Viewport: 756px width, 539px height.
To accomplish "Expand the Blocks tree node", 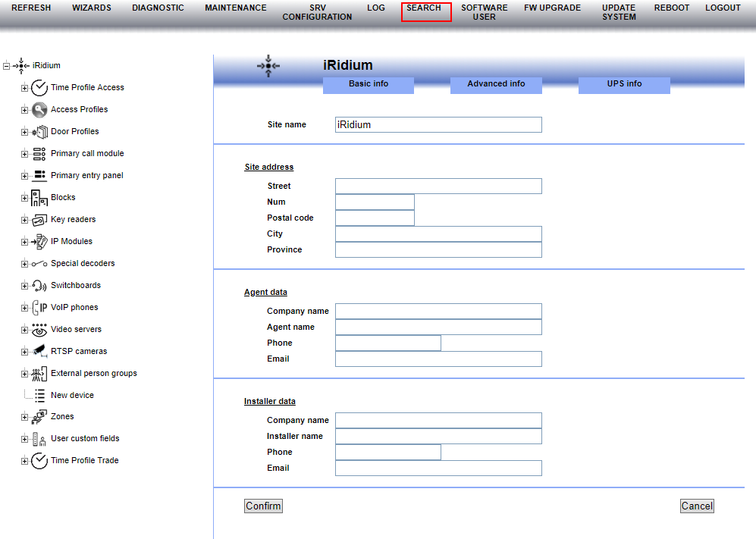I will point(24,197).
